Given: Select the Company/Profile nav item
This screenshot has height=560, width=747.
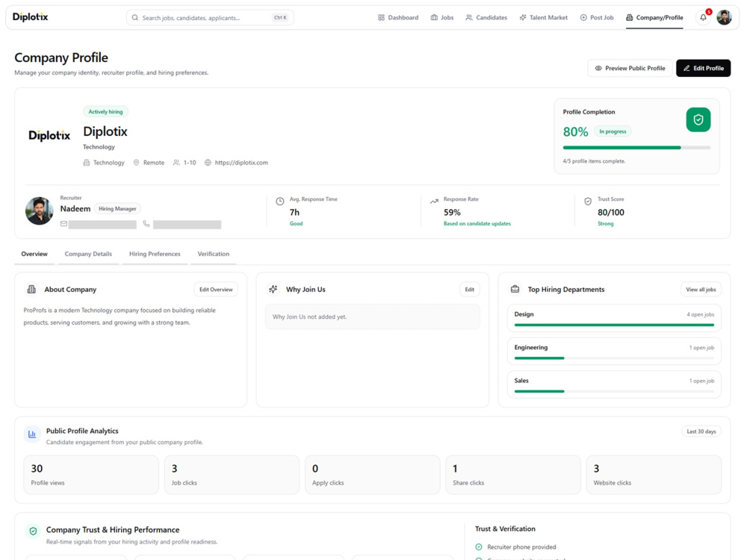Looking at the screenshot, I should coord(654,18).
